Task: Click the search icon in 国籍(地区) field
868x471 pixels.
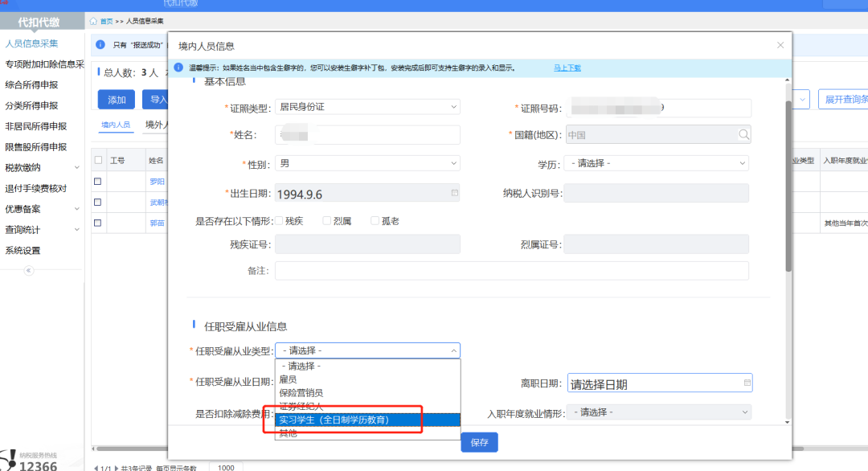Action: [x=743, y=134]
